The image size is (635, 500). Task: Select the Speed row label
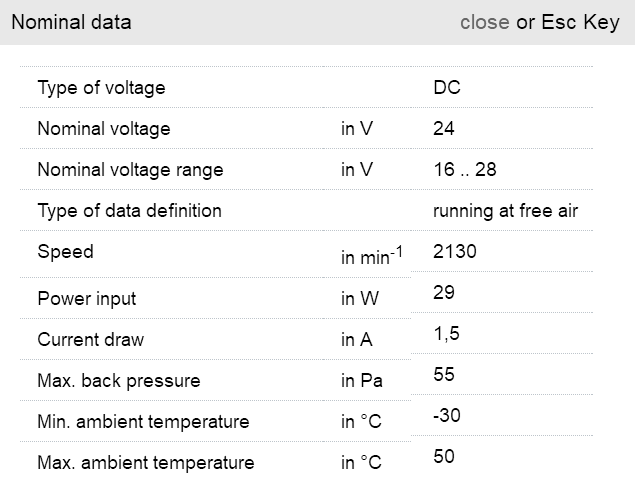point(65,252)
